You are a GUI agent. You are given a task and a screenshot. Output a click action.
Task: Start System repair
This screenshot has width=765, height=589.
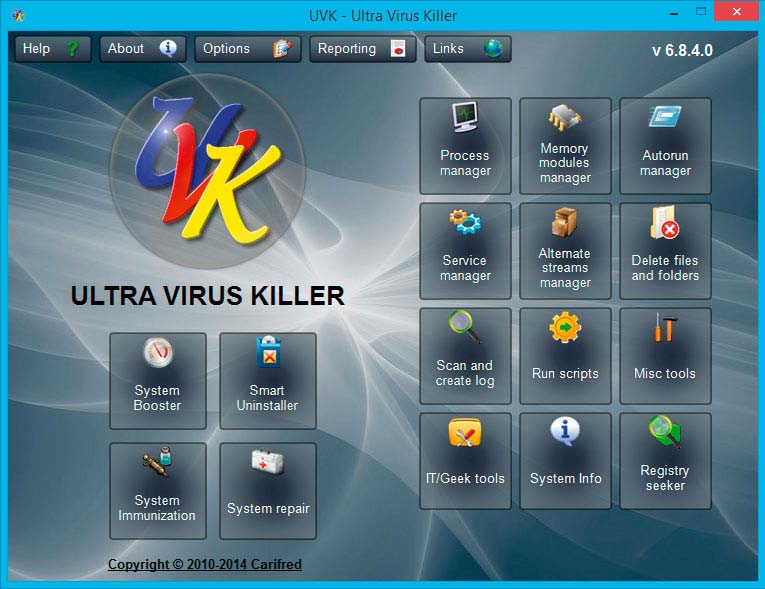coord(267,491)
